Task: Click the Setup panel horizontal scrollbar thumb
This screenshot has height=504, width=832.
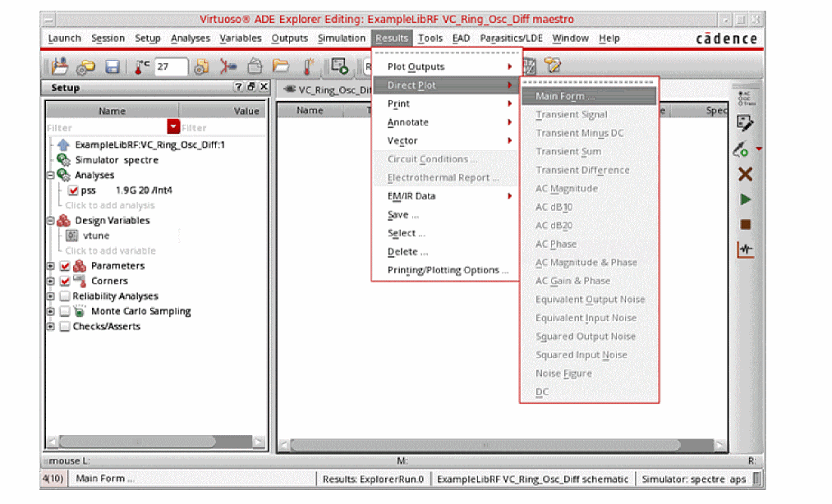Action: tap(137, 442)
